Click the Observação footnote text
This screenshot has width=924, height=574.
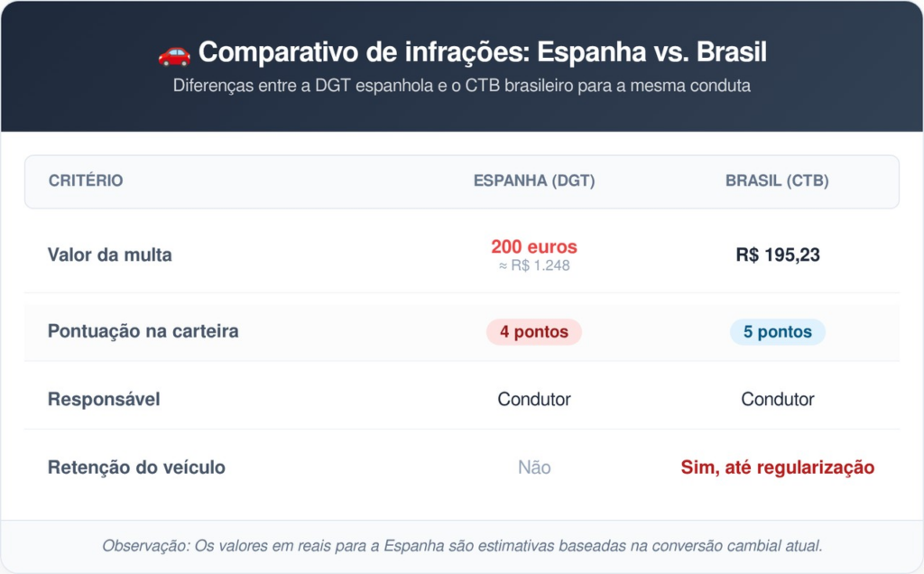coord(462,546)
